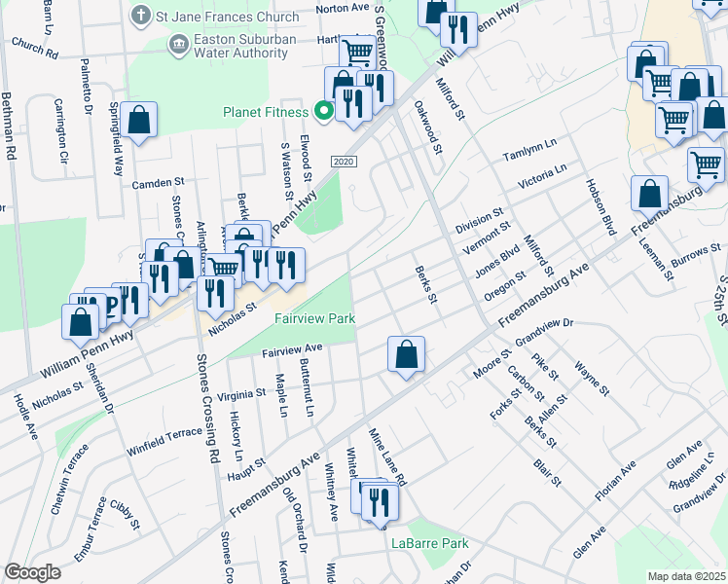728x584 pixels.
Task: Click shopping cart marker below Hartley Ave label
Action: 357,53
